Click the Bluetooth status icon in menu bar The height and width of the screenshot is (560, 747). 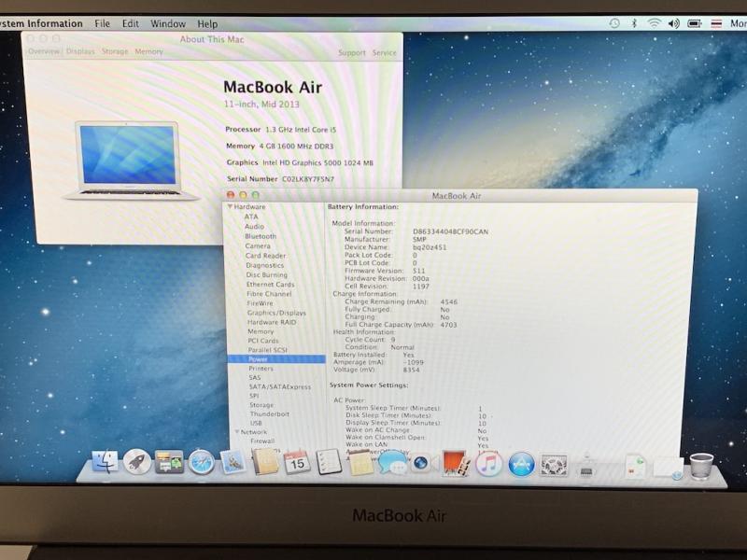click(x=634, y=22)
